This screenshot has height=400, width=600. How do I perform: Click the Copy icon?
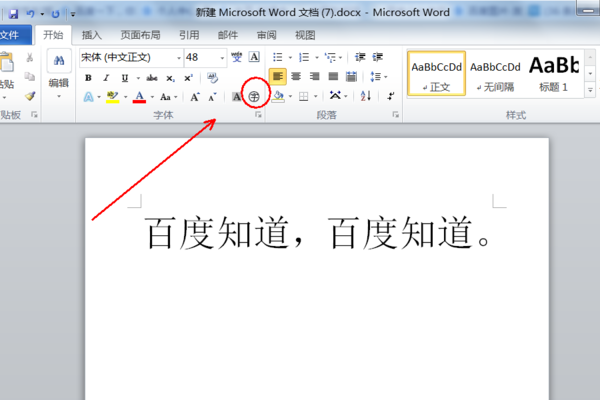coord(29,77)
